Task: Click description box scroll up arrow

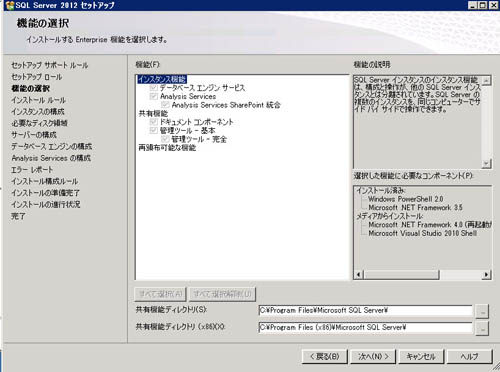Action: click(486, 80)
